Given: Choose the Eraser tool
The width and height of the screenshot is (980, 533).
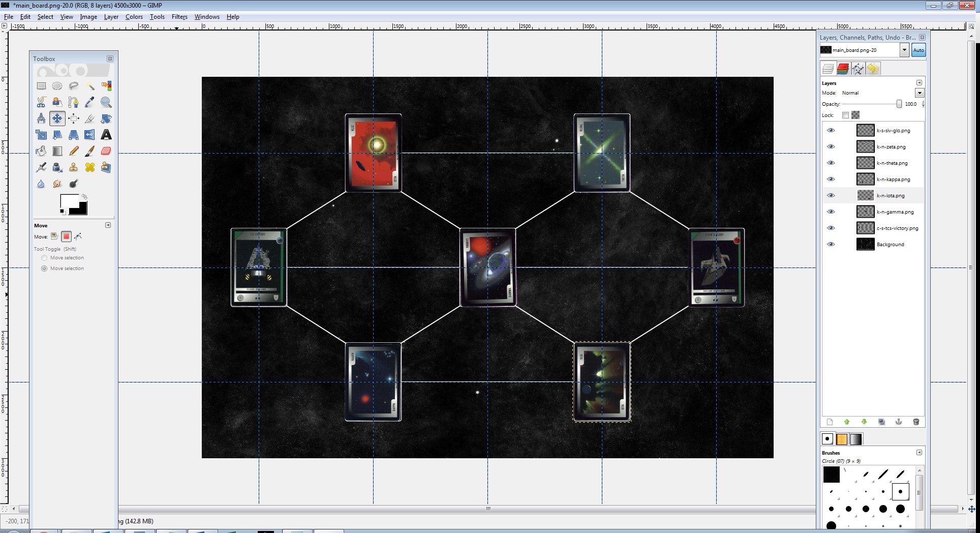Looking at the screenshot, I should (x=106, y=151).
